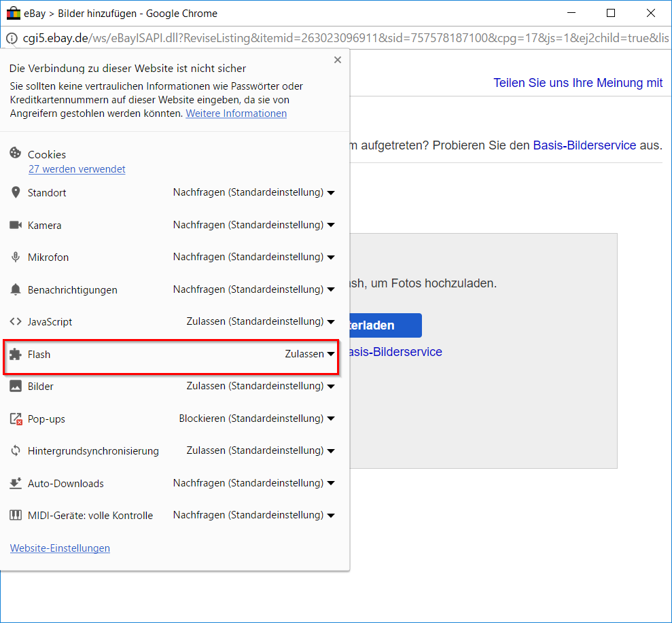
Task: Click the text about uploading photos
Action: [423, 283]
